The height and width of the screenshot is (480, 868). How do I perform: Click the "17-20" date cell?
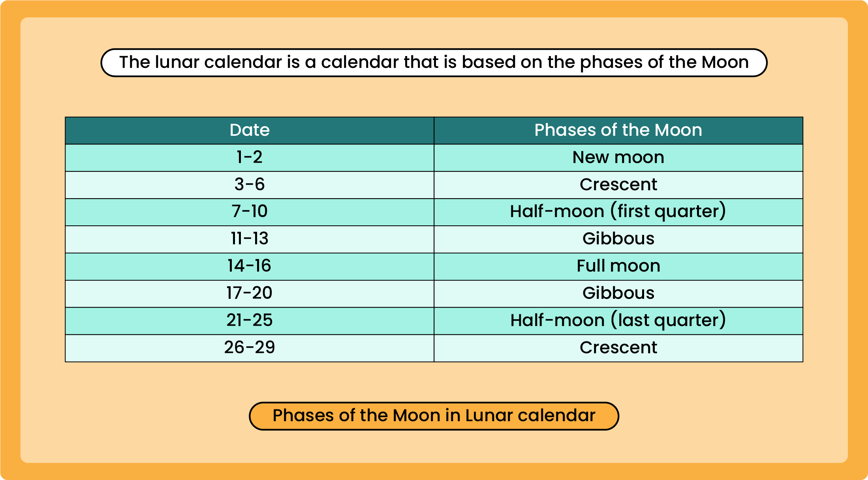click(250, 294)
